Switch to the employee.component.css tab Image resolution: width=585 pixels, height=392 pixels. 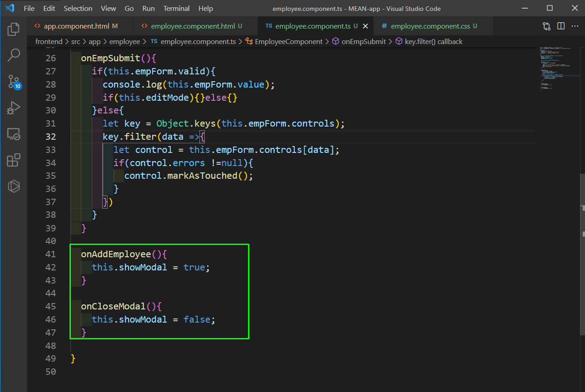[x=433, y=26]
